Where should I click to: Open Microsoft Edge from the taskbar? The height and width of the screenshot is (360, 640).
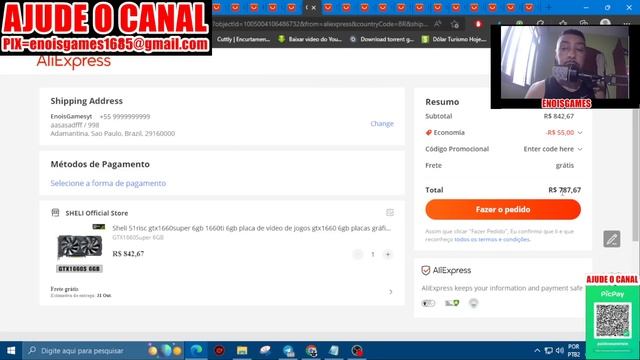point(196,351)
